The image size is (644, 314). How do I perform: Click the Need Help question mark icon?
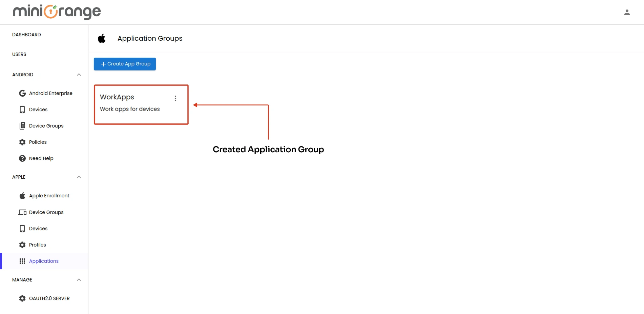coord(22,158)
